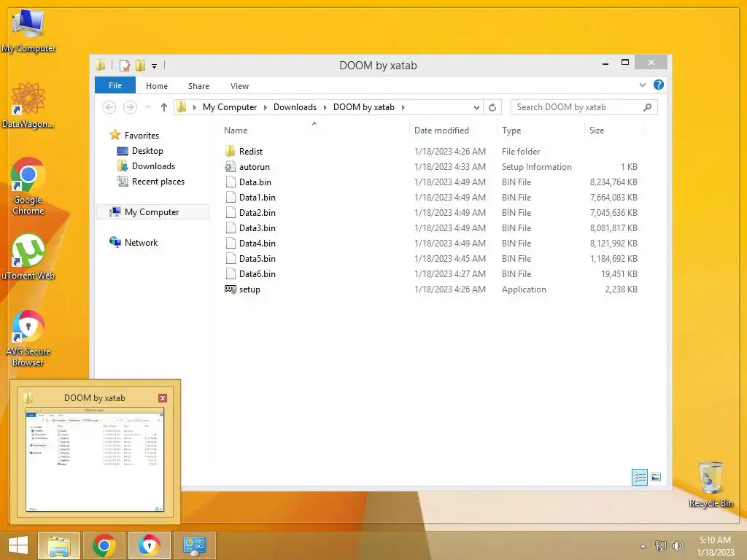Select the Data5.bin file
The image size is (747, 560).
tap(258, 259)
